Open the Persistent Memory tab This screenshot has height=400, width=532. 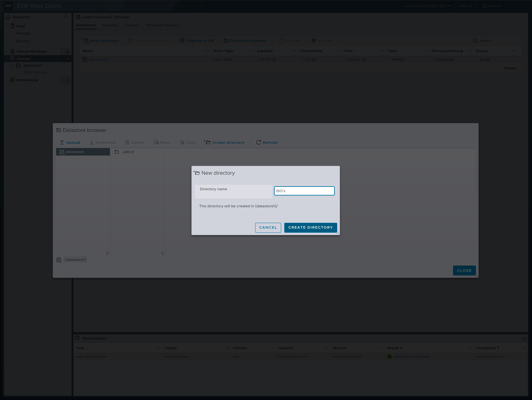[162, 25]
